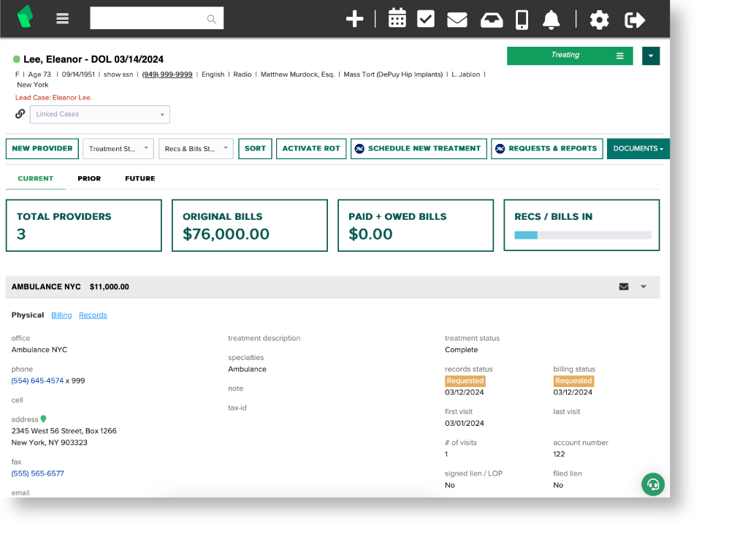Open the Treatment Status filter dropdown
This screenshot has height=555, width=756.
click(118, 148)
